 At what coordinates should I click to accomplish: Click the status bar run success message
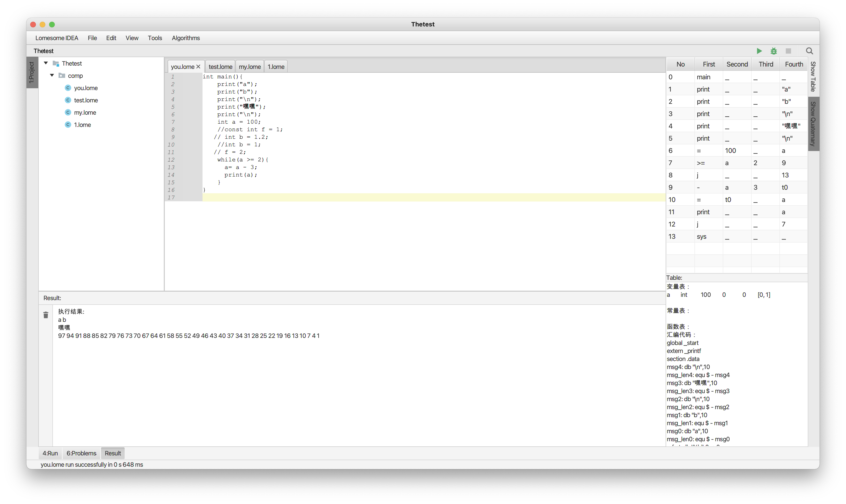coord(92,464)
